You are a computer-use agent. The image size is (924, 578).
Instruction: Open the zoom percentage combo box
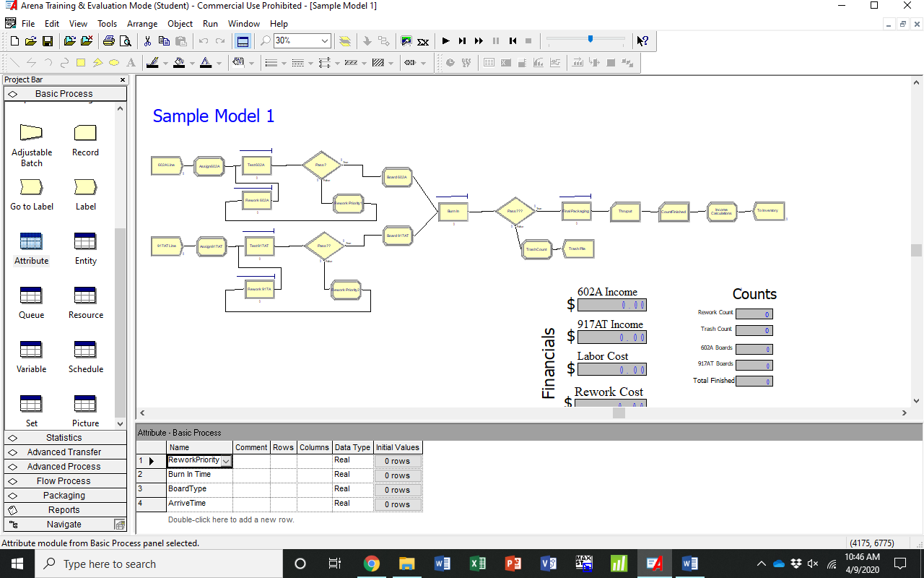pos(325,41)
